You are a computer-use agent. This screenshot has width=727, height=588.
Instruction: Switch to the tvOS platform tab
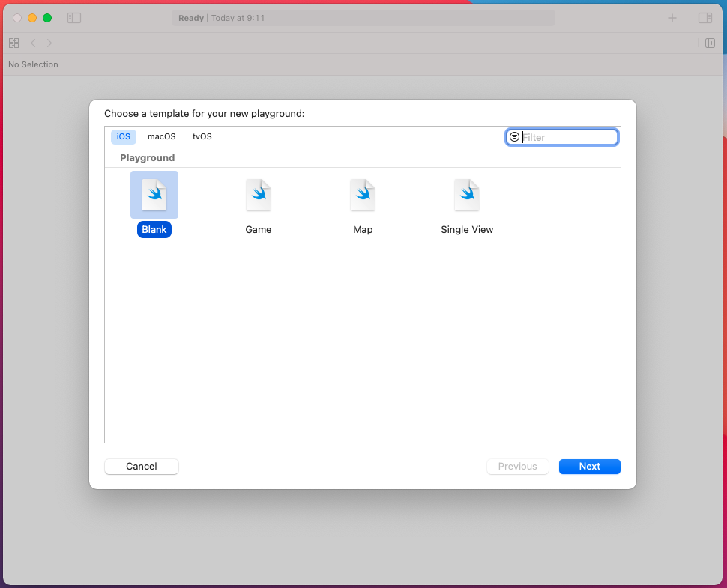[202, 136]
